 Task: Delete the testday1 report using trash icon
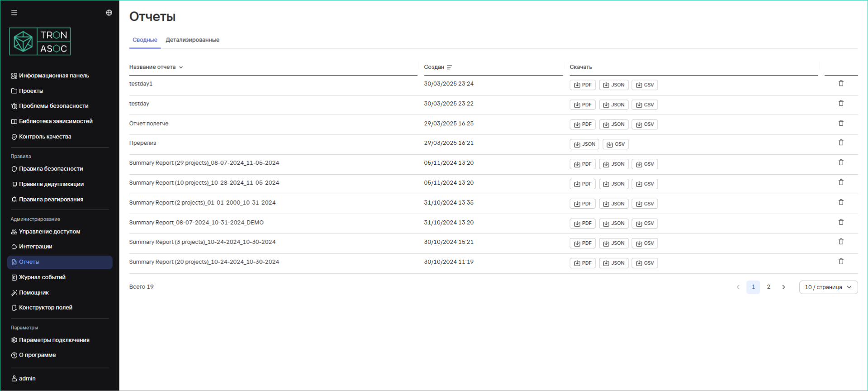[841, 83]
